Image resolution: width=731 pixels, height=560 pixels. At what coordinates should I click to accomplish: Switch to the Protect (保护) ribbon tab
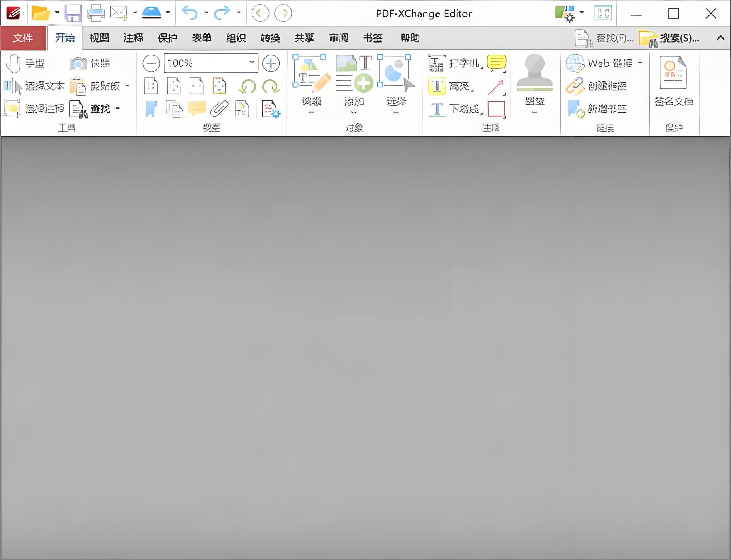pyautogui.click(x=167, y=38)
